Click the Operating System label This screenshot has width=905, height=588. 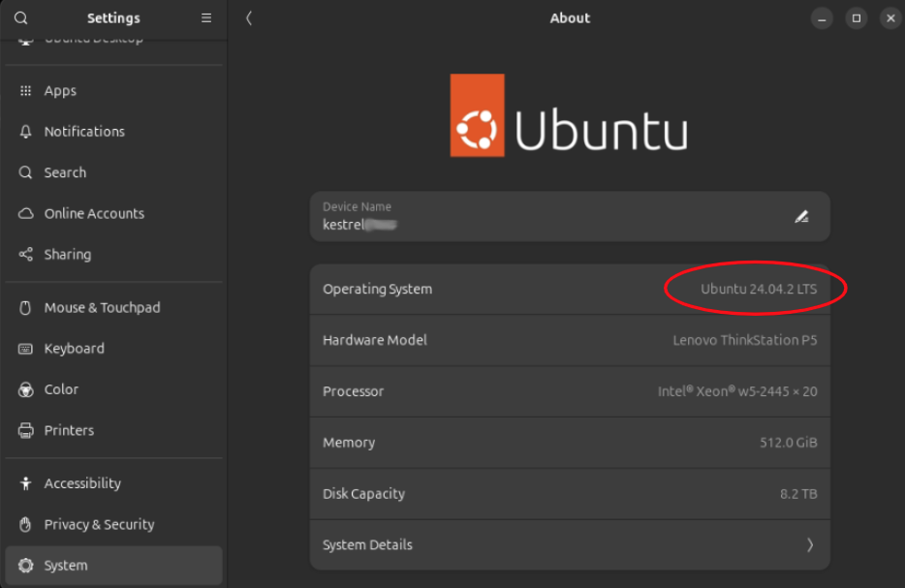tap(378, 289)
